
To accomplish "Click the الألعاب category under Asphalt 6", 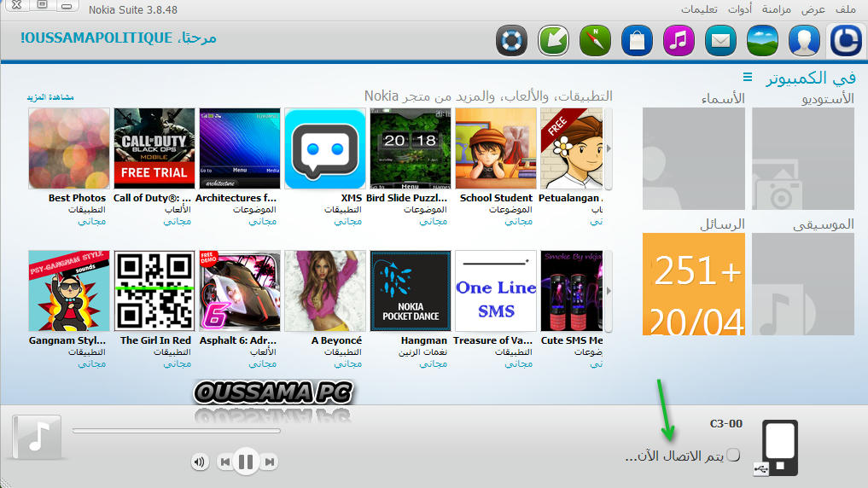I will coord(263,351).
